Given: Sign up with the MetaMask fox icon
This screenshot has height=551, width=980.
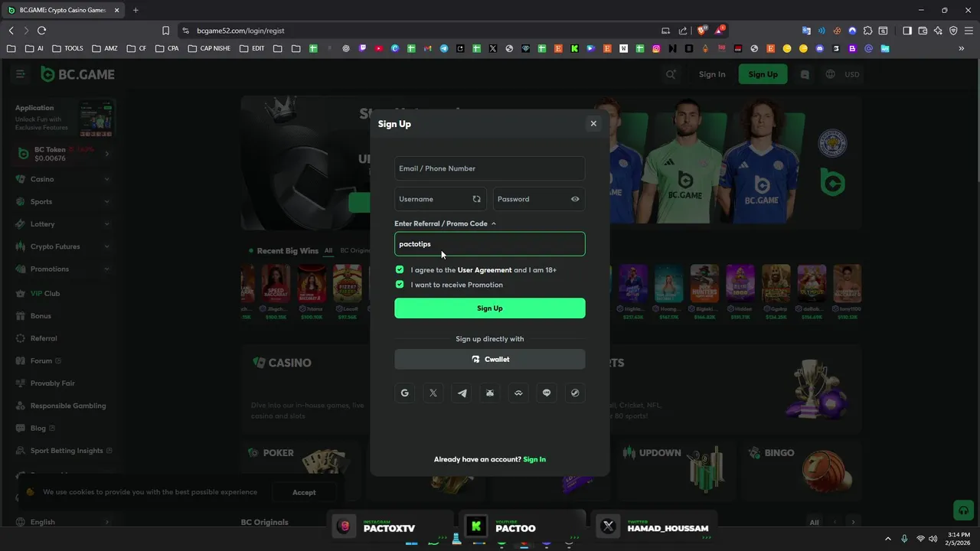Looking at the screenshot, I should (x=490, y=393).
